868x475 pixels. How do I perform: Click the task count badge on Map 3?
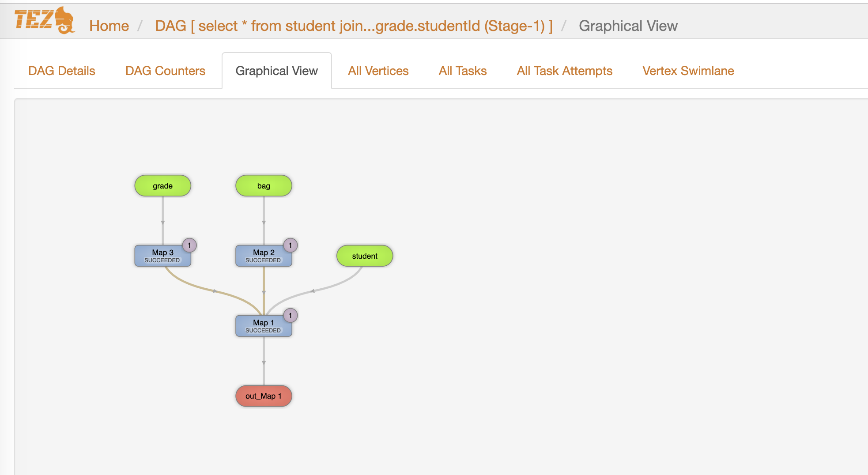(189, 245)
